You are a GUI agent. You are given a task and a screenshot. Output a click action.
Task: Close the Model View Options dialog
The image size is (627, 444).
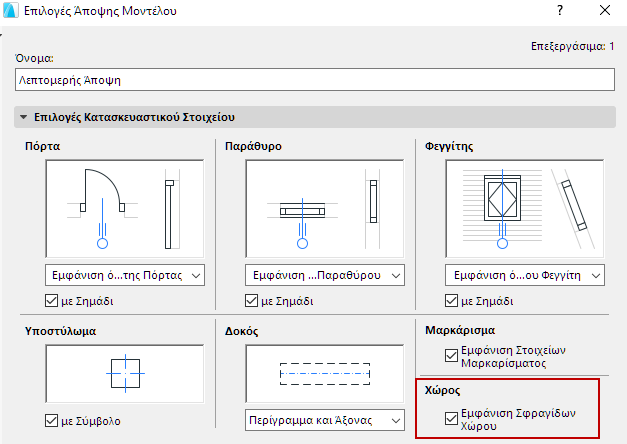(x=604, y=13)
